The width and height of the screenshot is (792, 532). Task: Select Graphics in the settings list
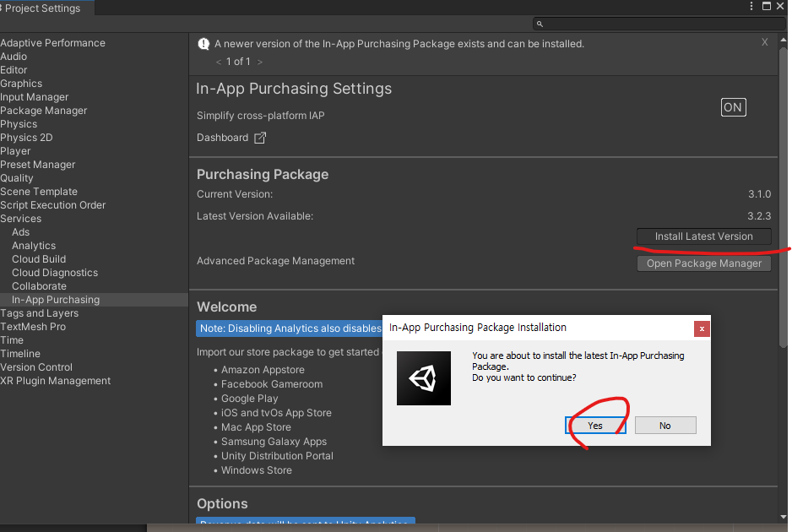click(x=21, y=84)
